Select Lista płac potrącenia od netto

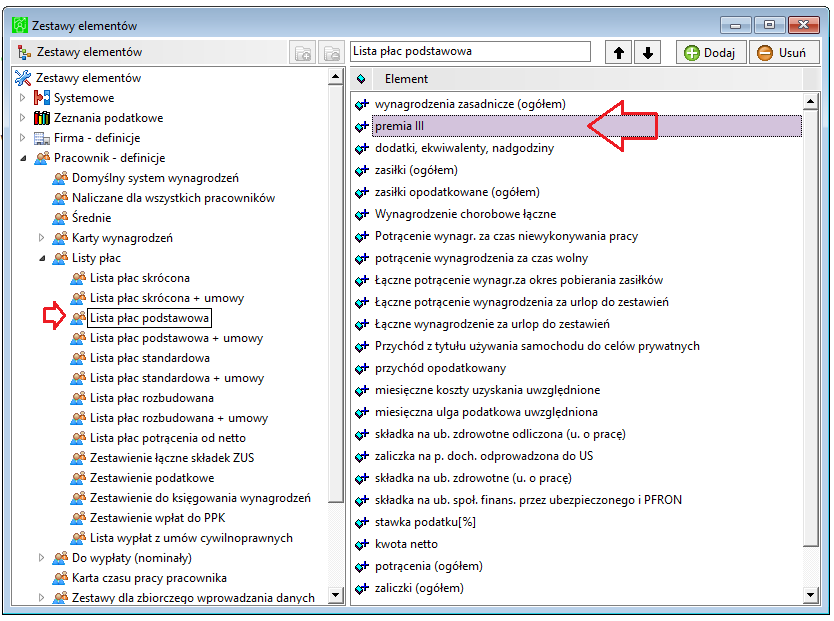(168, 438)
